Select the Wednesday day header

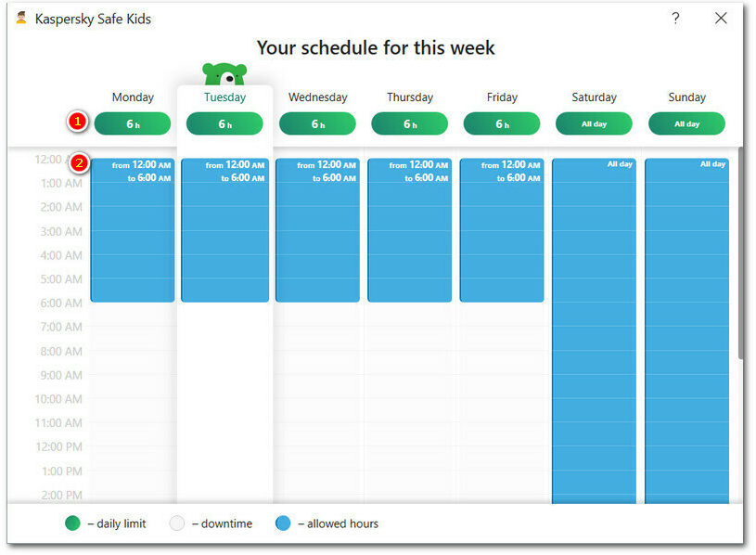(x=317, y=97)
